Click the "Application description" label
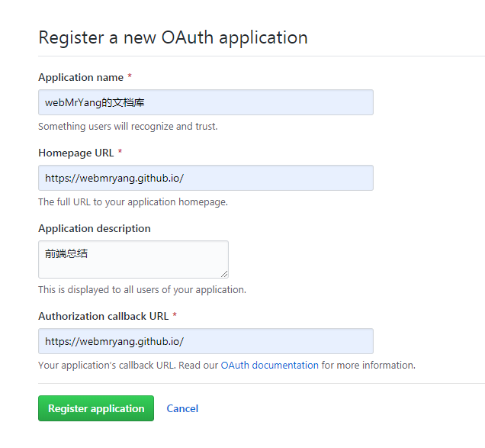The image size is (485, 448). pyautogui.click(x=95, y=228)
